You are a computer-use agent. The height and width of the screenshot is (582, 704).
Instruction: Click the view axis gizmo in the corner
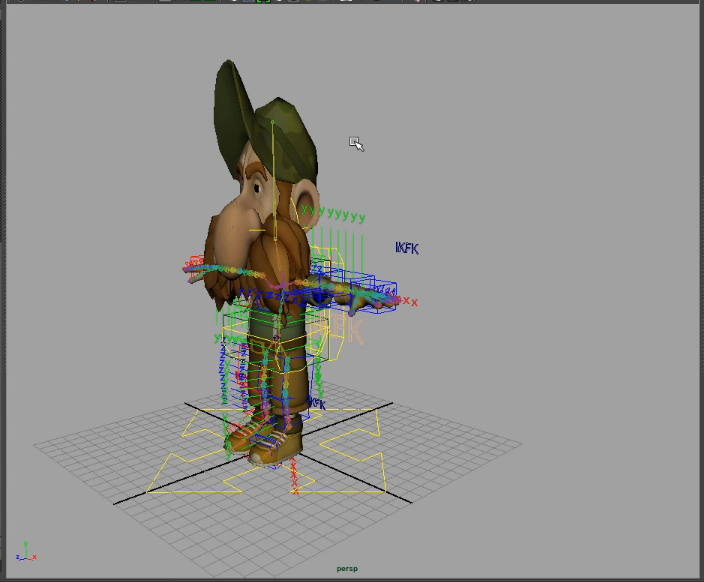(x=25, y=554)
